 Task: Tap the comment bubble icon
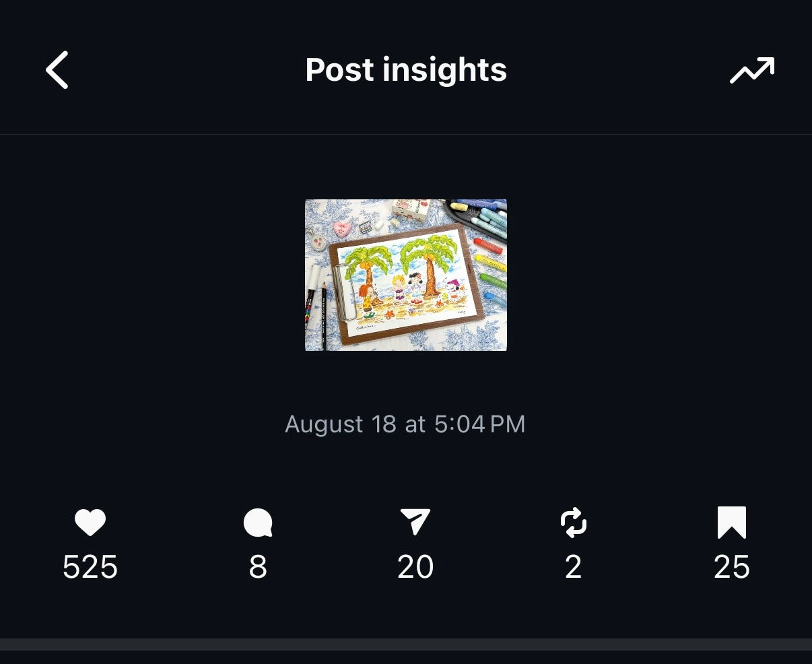coord(258,523)
